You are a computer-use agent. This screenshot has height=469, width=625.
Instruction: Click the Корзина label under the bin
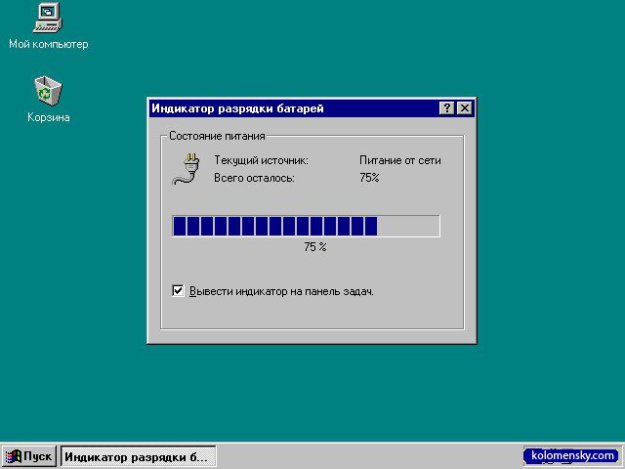point(48,118)
